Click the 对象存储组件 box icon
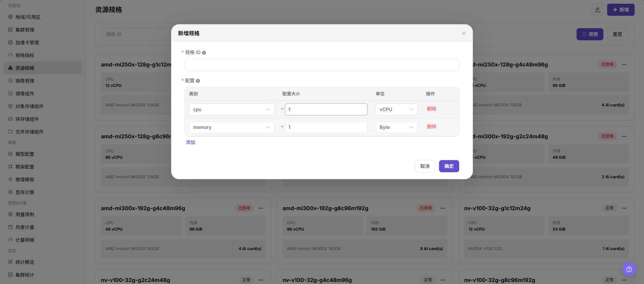Image resolution: width=644 pixels, height=284 pixels. tap(10, 106)
